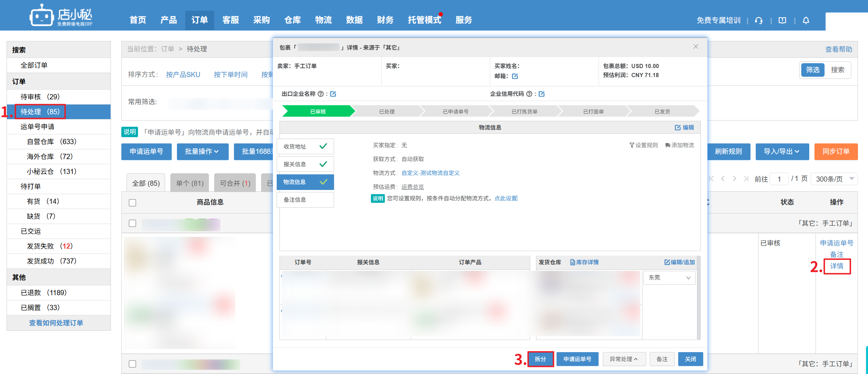Open the 异常处理 dropdown menu

(624, 359)
